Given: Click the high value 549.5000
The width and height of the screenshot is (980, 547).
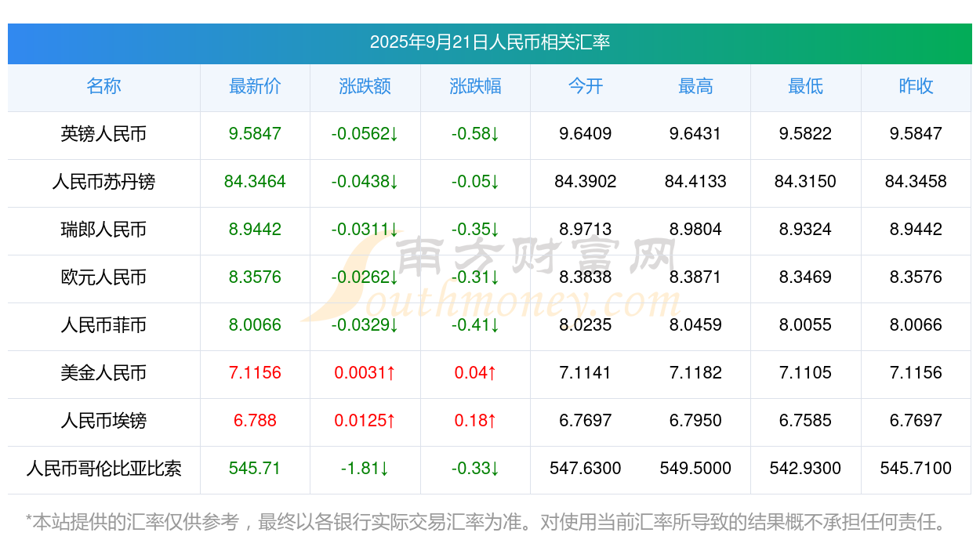Looking at the screenshot, I should (695, 469).
